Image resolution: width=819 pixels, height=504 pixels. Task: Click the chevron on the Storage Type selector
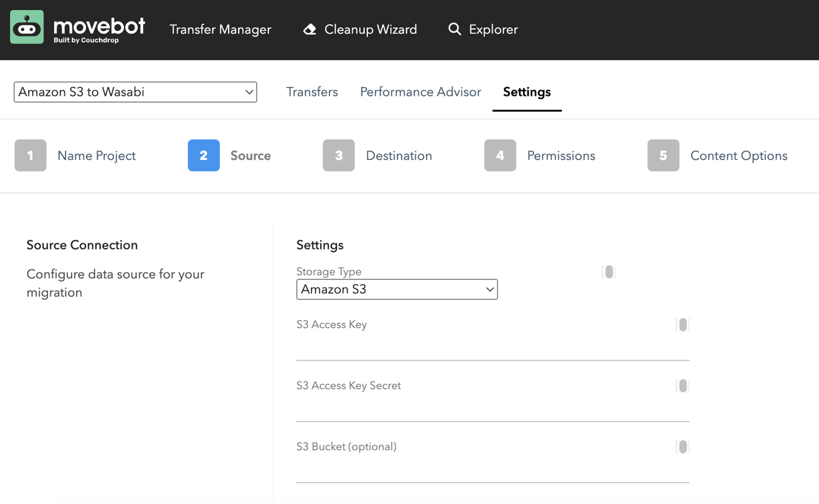coord(490,289)
